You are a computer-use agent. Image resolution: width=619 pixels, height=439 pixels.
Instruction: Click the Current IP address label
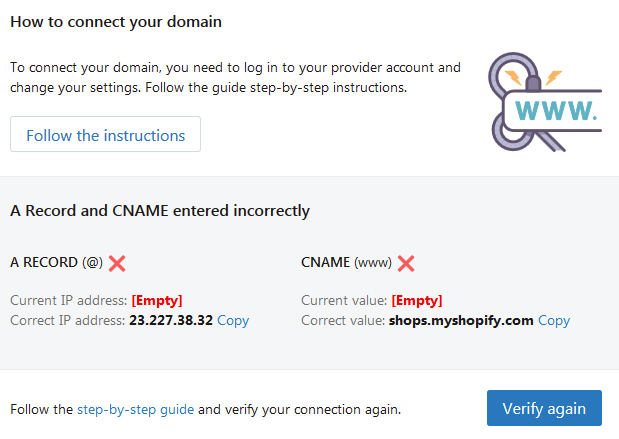click(69, 300)
